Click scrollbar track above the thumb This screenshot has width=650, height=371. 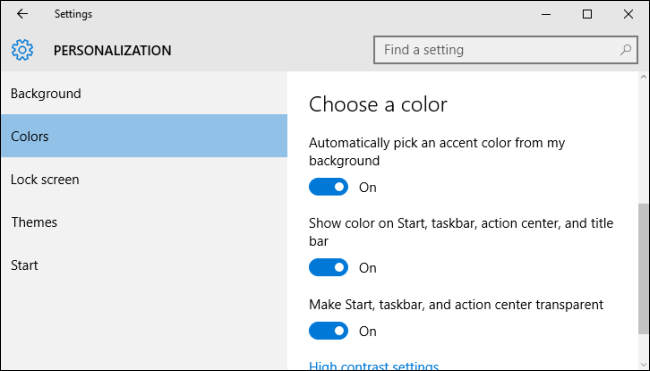pyautogui.click(x=643, y=142)
